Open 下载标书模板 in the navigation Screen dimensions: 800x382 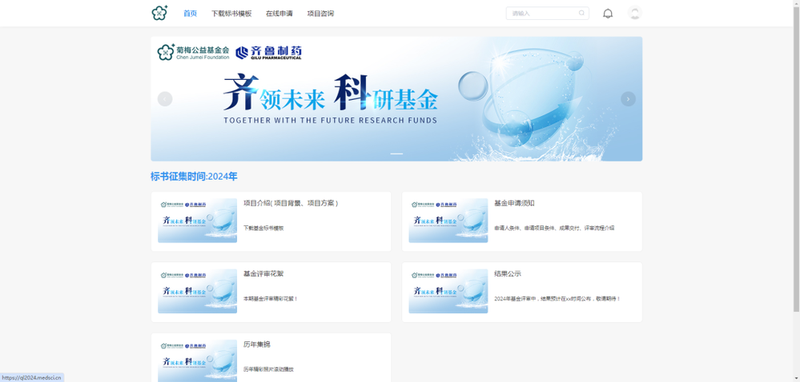(x=232, y=13)
